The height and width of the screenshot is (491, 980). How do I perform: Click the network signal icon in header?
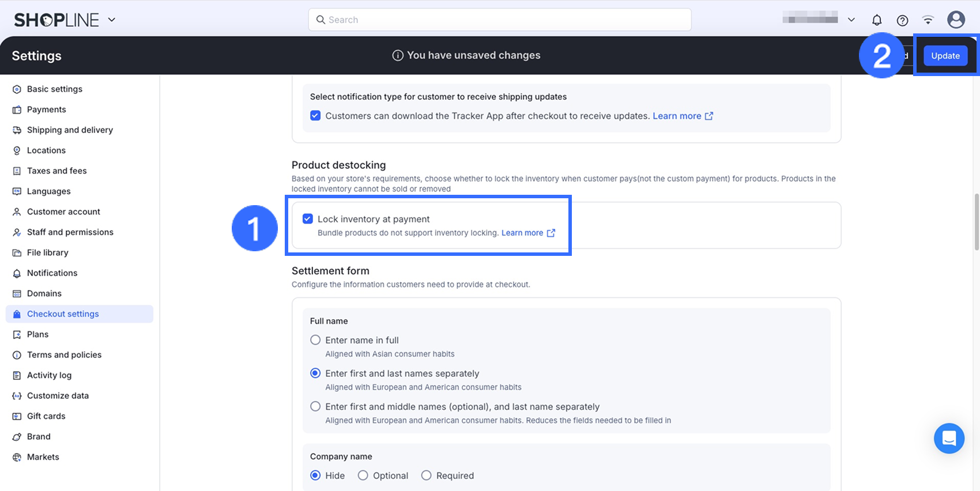[x=928, y=20]
